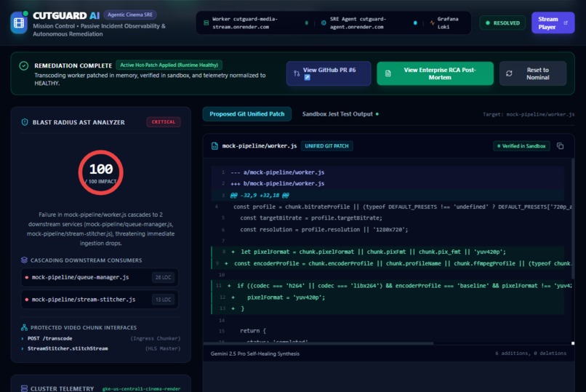Click the server icon beside Cluster Telemetry
586x392 pixels.
pos(24,388)
